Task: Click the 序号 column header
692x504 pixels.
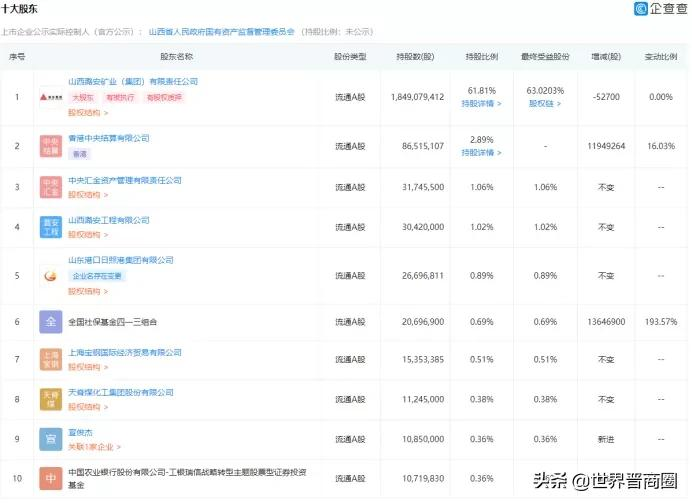Action: pyautogui.click(x=17, y=56)
